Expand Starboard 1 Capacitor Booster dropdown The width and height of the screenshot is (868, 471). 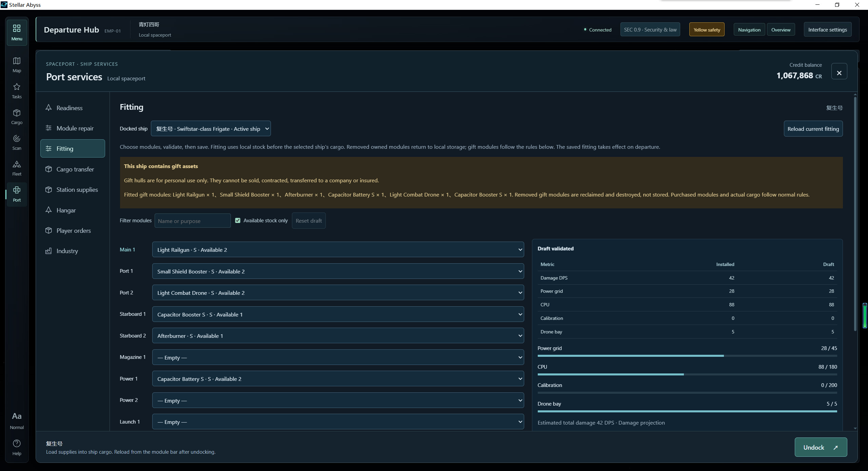pos(338,314)
